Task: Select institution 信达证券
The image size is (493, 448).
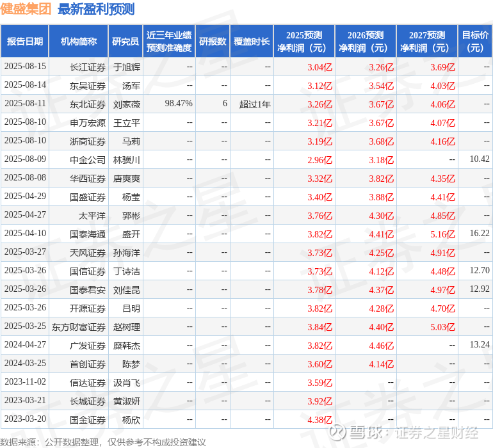Action: [x=88, y=383]
